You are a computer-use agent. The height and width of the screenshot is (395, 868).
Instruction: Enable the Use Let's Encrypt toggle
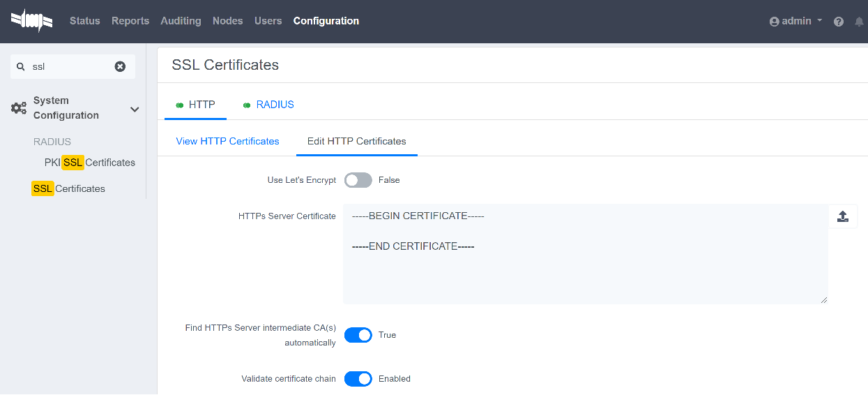[358, 180]
